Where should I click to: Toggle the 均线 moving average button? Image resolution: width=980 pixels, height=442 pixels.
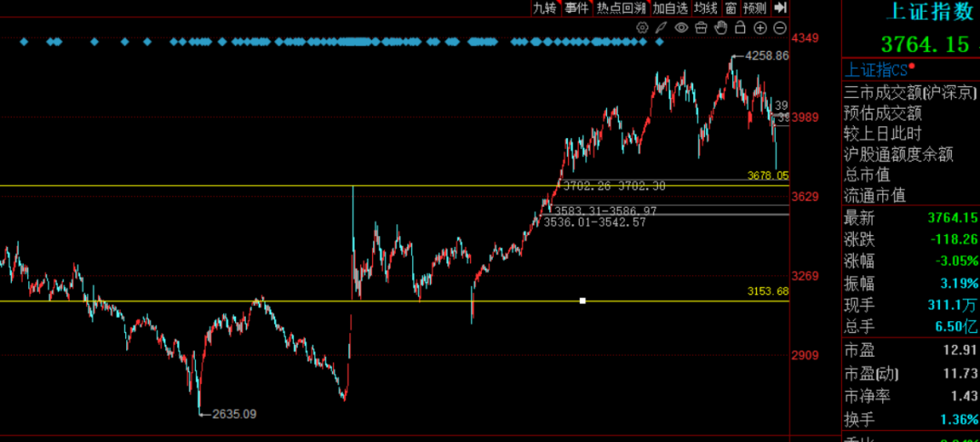coord(706,7)
